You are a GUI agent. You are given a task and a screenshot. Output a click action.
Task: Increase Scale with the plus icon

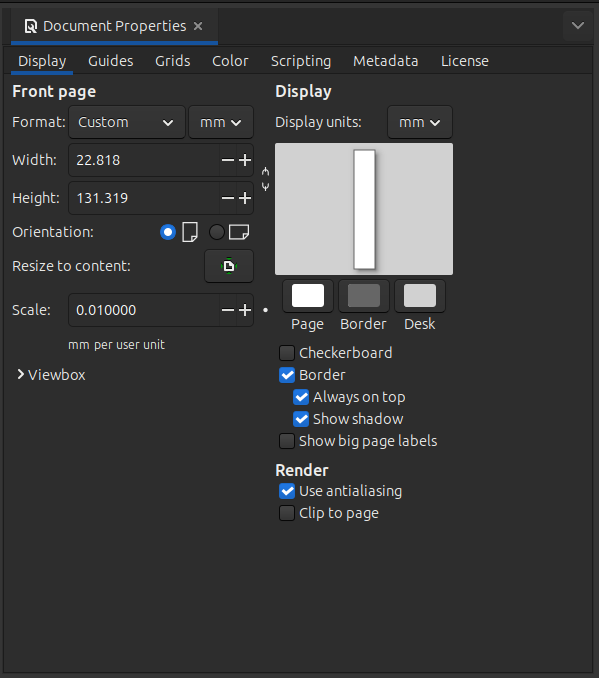tap(245, 310)
